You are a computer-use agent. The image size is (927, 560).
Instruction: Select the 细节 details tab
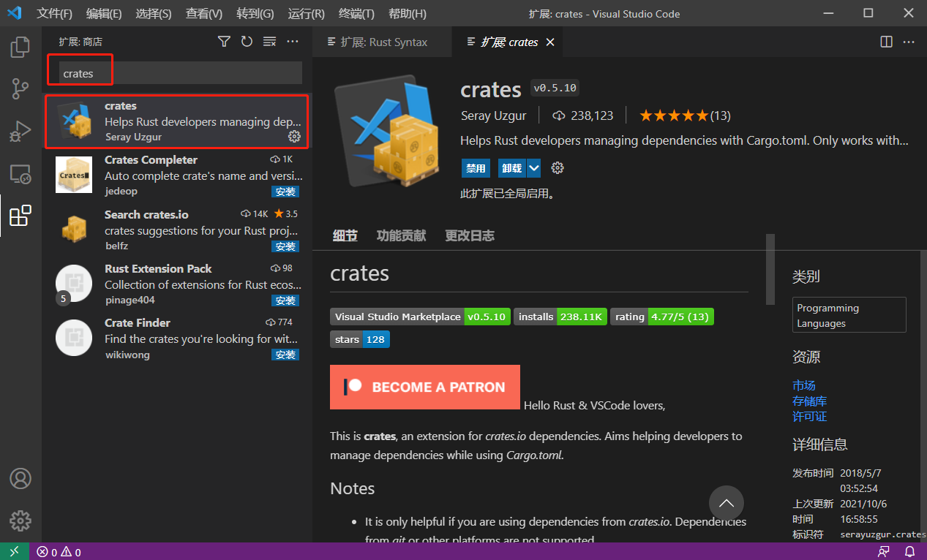tap(345, 235)
